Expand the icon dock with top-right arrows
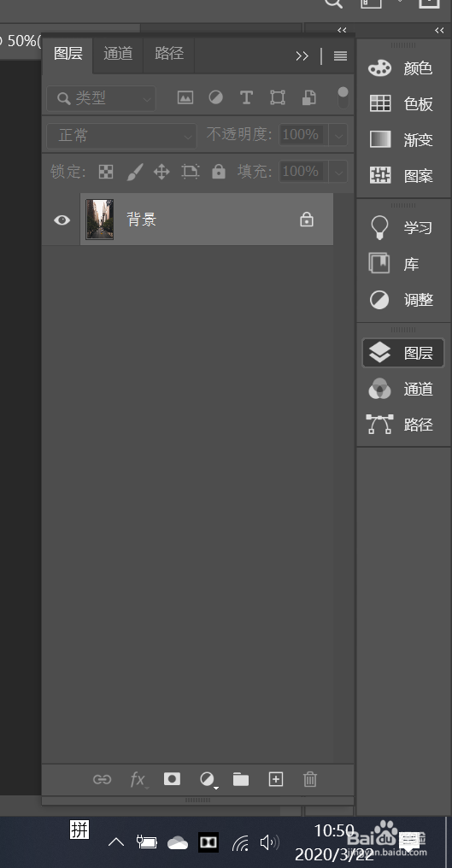 pos(439,31)
